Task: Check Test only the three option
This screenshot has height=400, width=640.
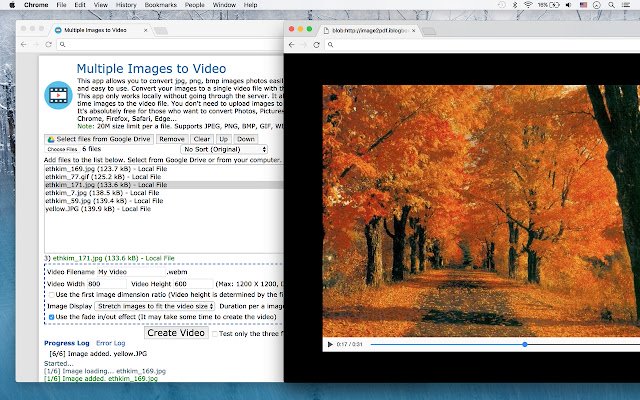Action: [215, 334]
